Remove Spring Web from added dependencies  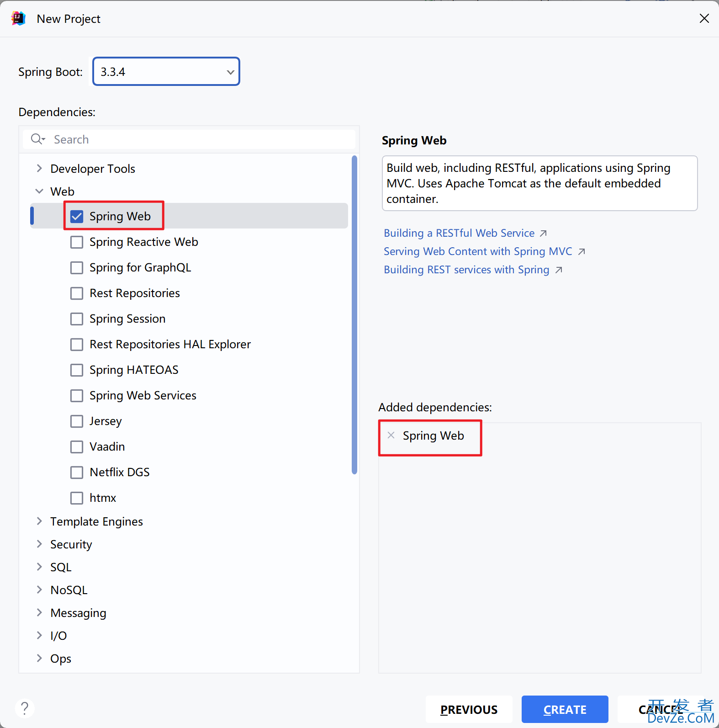tap(391, 435)
